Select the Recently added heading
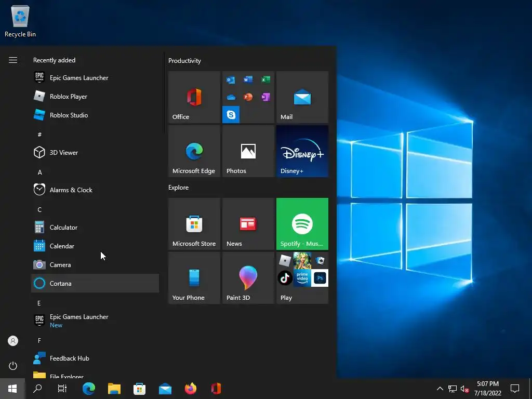 [54, 60]
